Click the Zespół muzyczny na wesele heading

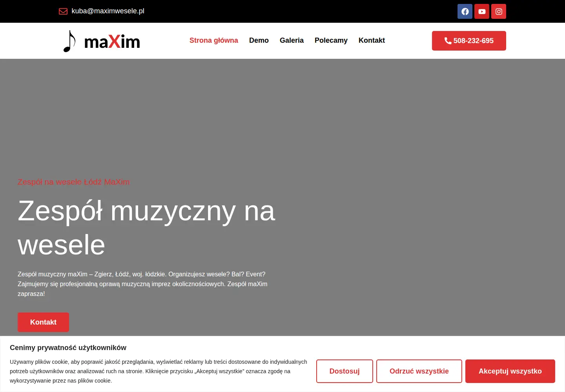tap(146, 228)
